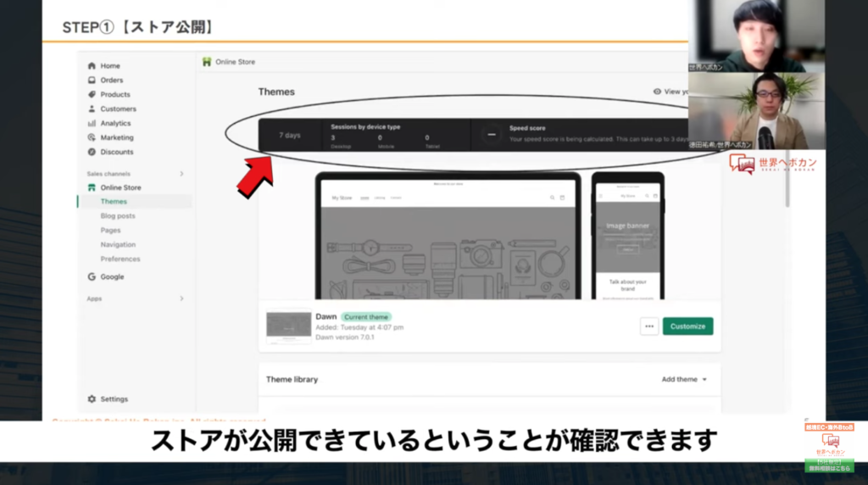Viewport: 868px width, 485px height.
Task: Click the Online Store header storefront icon
Action: (207, 62)
